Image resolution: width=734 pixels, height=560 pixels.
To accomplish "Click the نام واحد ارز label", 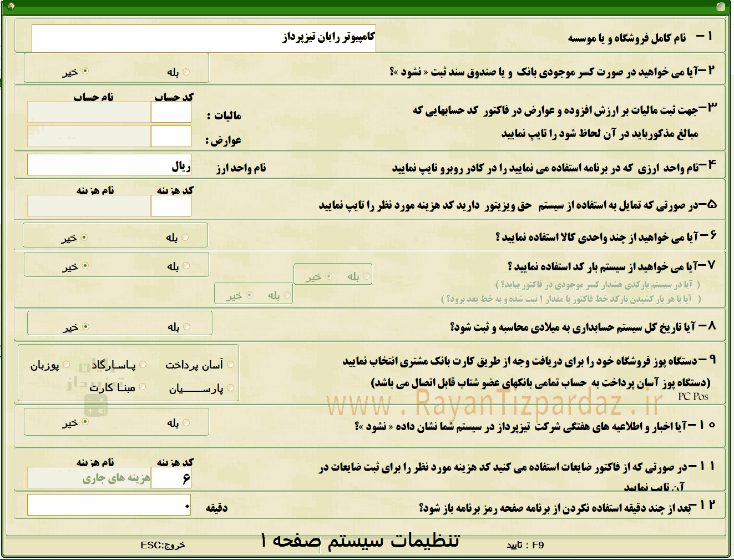I will (x=241, y=168).
